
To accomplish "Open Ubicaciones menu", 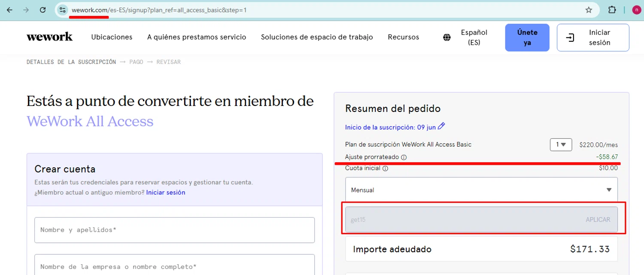I will [112, 37].
